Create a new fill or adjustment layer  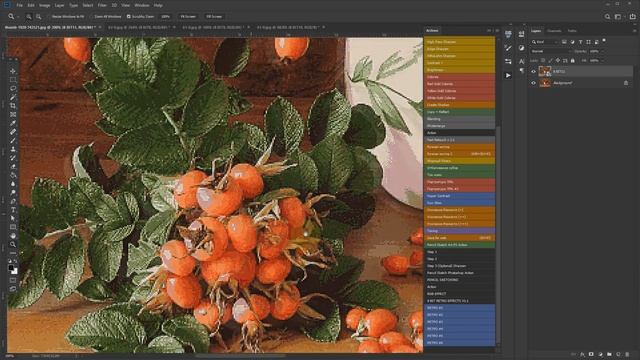click(x=600, y=354)
